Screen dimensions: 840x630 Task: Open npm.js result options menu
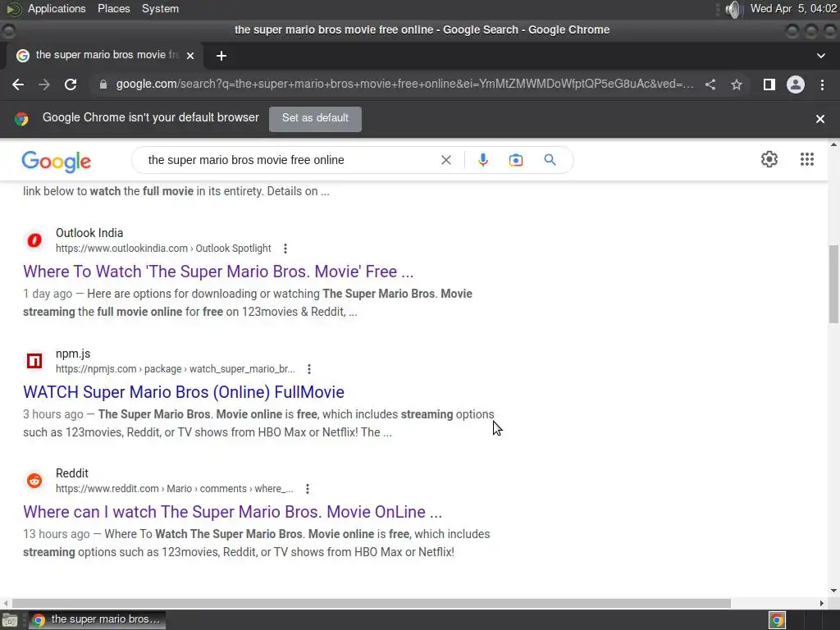(x=308, y=369)
